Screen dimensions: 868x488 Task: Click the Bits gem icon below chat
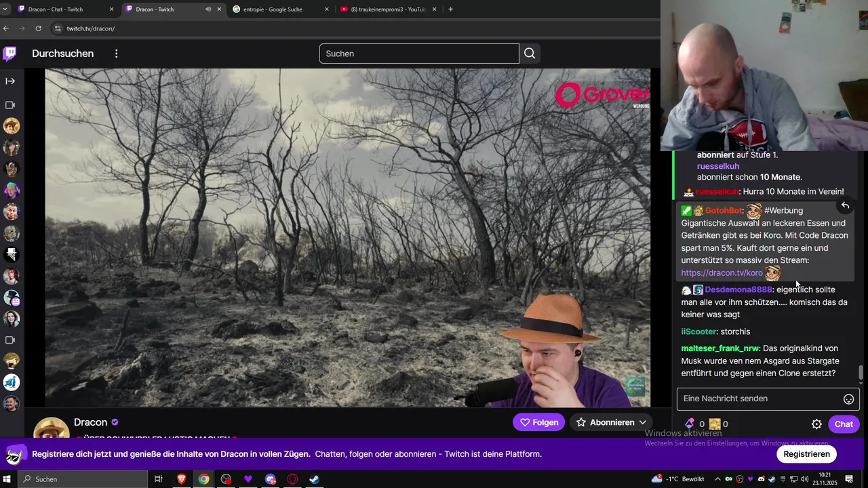coord(690,424)
